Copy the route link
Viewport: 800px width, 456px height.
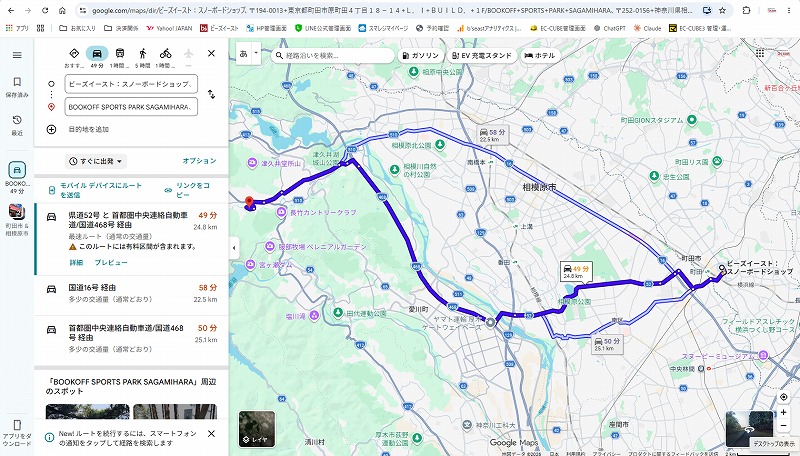[187, 190]
